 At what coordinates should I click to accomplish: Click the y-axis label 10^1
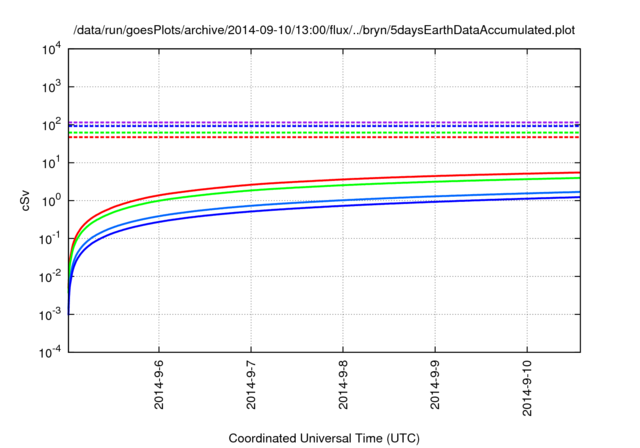52,163
